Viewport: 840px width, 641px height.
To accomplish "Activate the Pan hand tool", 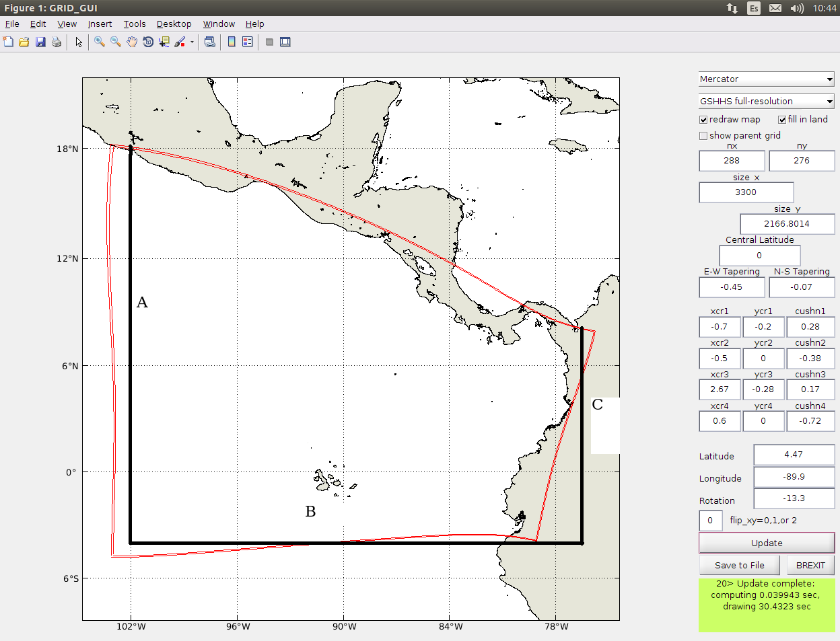I will click(132, 42).
